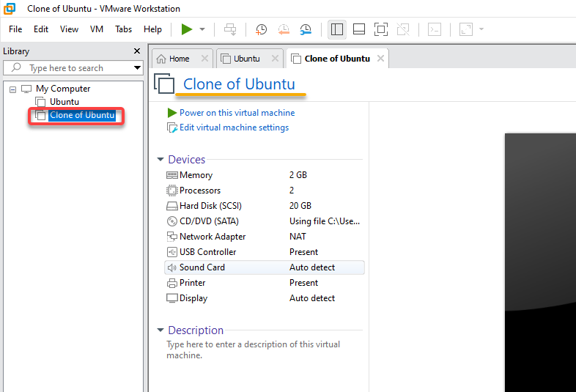Select the Processors device row

(x=265, y=191)
